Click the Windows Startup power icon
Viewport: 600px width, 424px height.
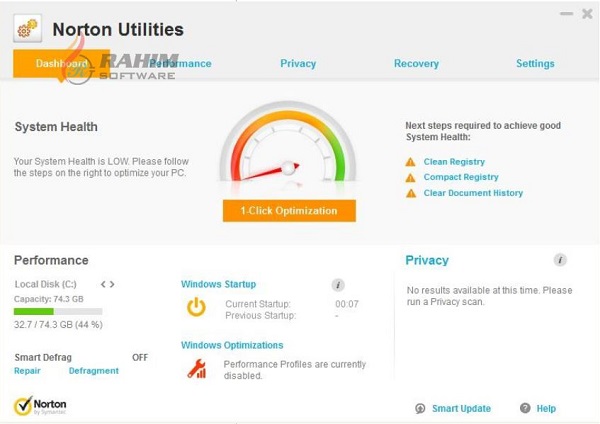197,307
